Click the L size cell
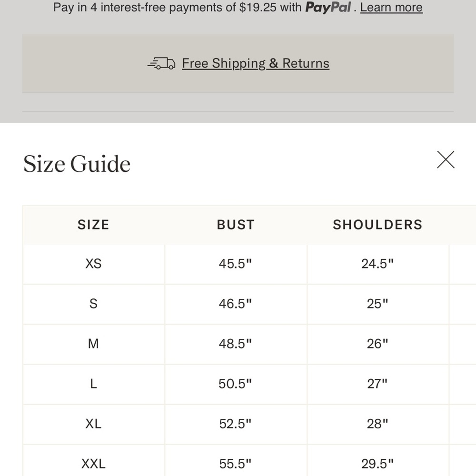Screen dimensions: 476x476 [x=93, y=384]
